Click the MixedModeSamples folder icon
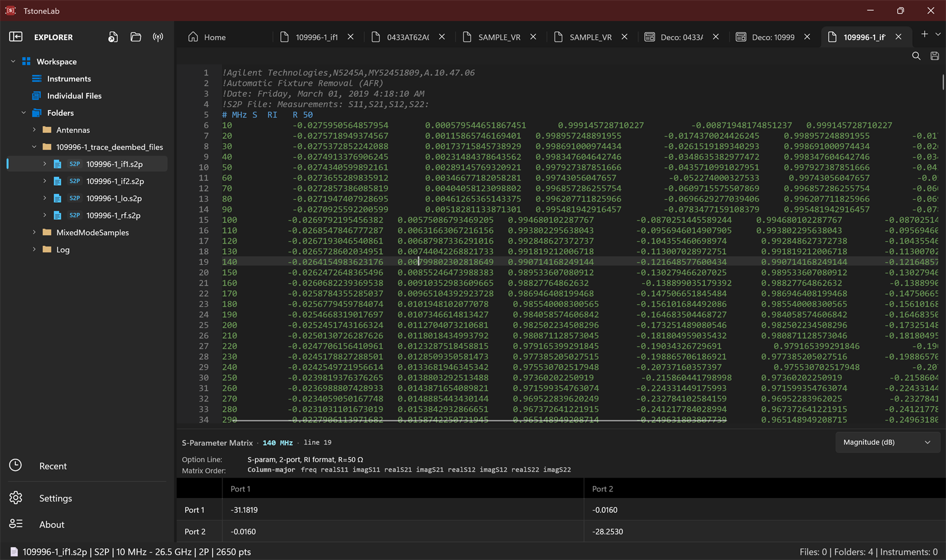Screen dimensions: 946x560 (47, 232)
